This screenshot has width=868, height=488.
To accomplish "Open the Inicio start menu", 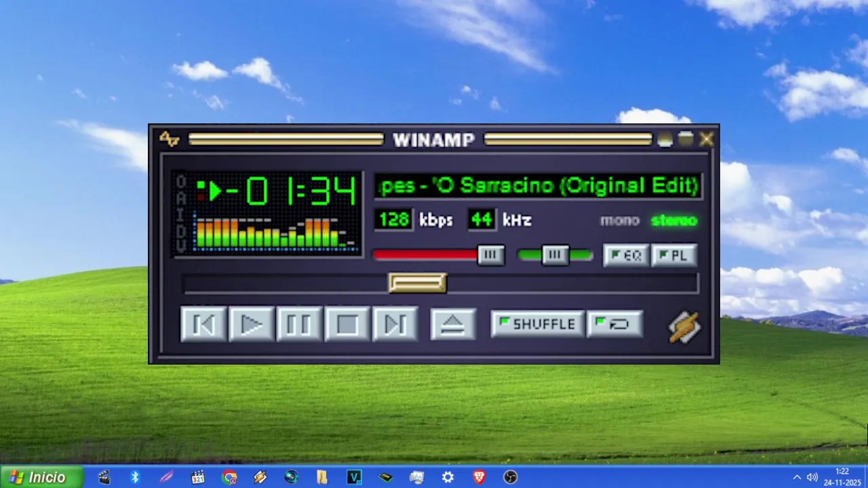I will 41,476.
